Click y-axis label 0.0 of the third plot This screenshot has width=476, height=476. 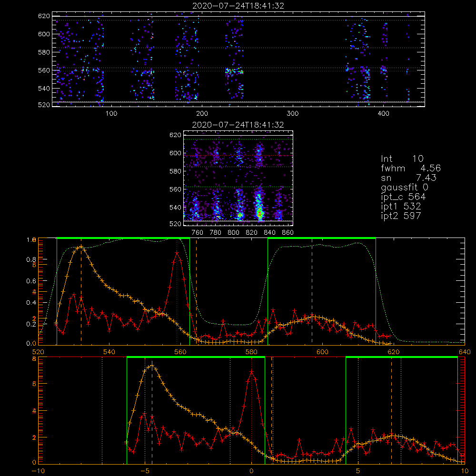pos(31,343)
